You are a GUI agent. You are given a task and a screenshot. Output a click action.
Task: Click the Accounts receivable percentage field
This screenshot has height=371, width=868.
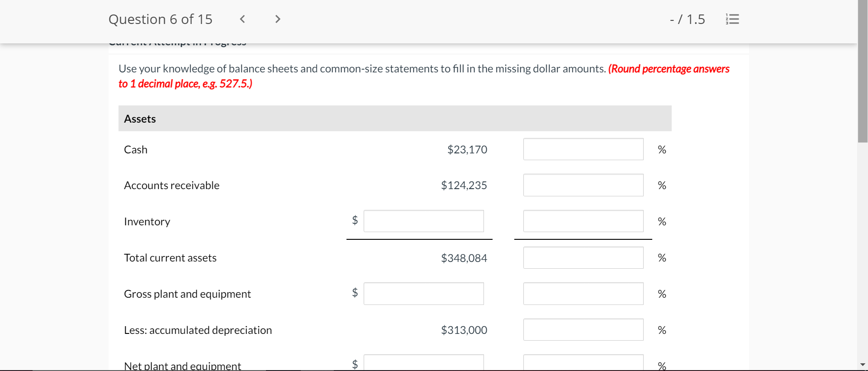coord(583,185)
